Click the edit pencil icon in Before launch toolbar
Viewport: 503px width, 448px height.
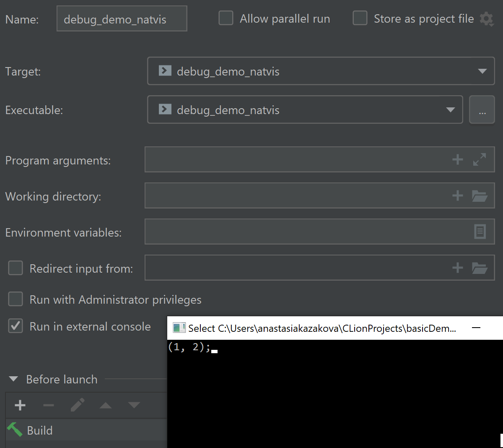[x=77, y=405]
